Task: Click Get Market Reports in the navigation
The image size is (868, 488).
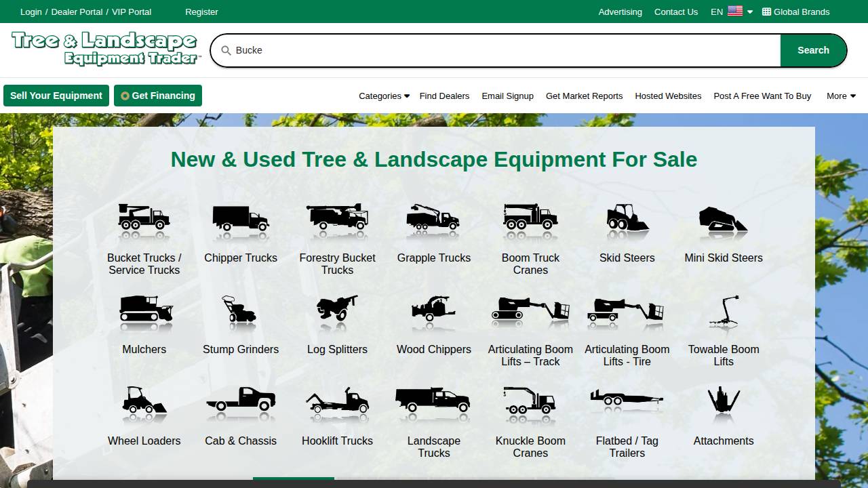Action: 584,96
